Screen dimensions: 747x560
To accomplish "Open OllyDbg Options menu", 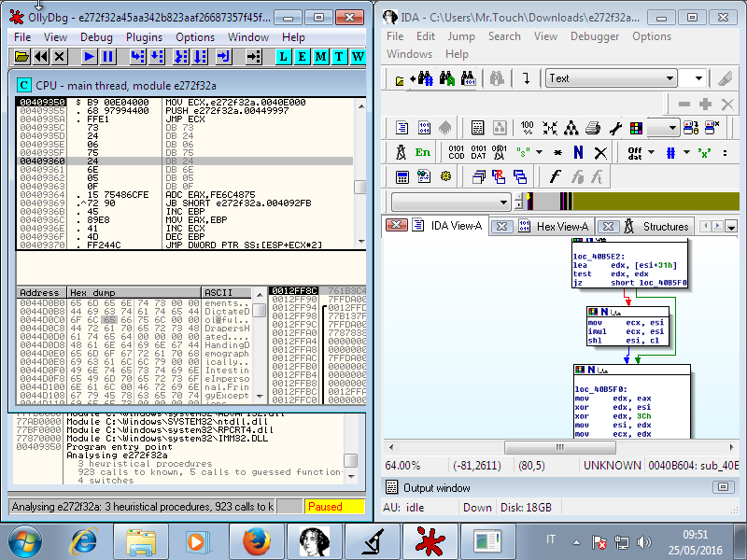I will tap(195, 37).
